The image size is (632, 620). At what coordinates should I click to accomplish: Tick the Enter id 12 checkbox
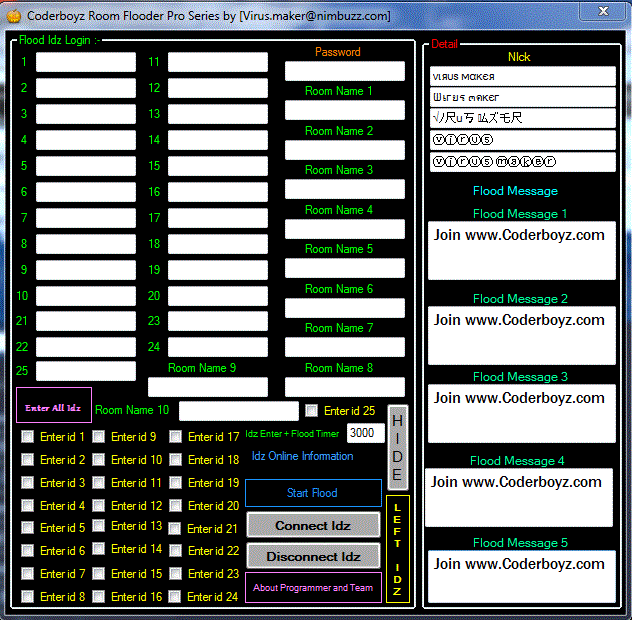click(x=98, y=506)
